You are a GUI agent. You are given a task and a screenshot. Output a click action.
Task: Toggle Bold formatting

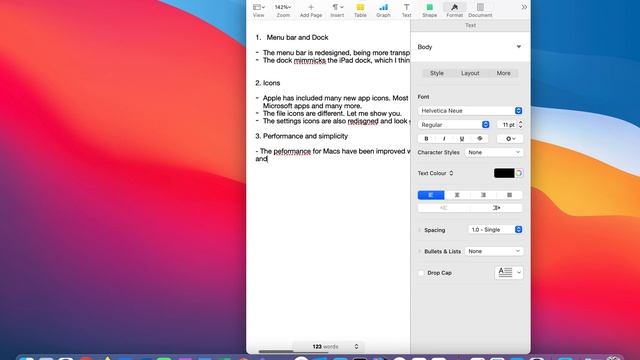[426, 139]
